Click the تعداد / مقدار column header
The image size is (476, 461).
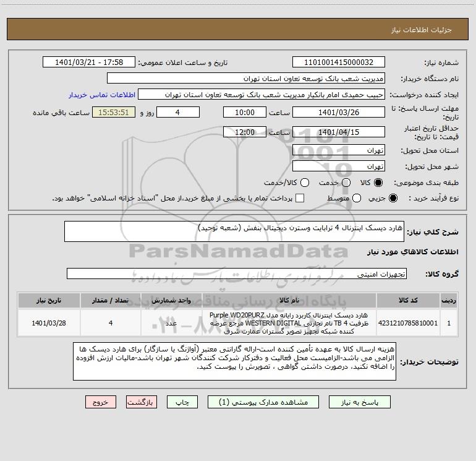pyautogui.click(x=111, y=300)
